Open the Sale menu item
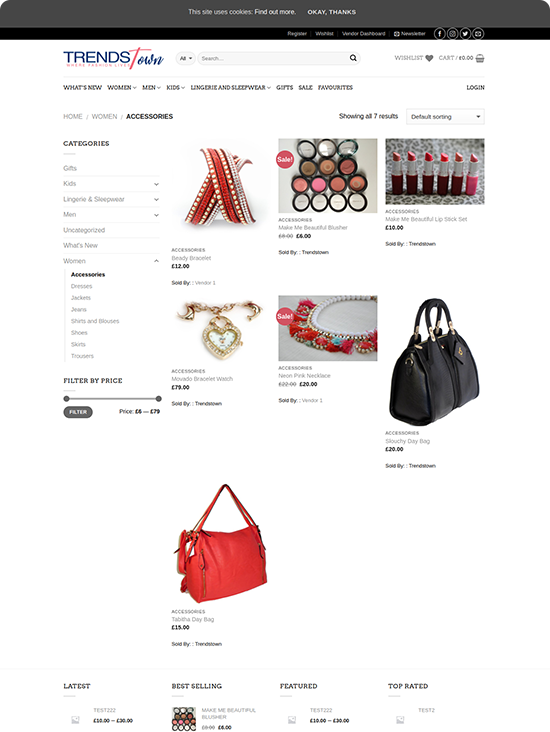Screen dimensions: 550x732 pos(305,88)
